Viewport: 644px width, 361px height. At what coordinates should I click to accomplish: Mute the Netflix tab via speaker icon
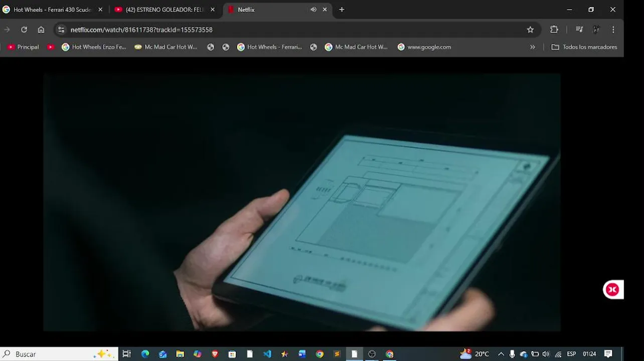click(313, 10)
